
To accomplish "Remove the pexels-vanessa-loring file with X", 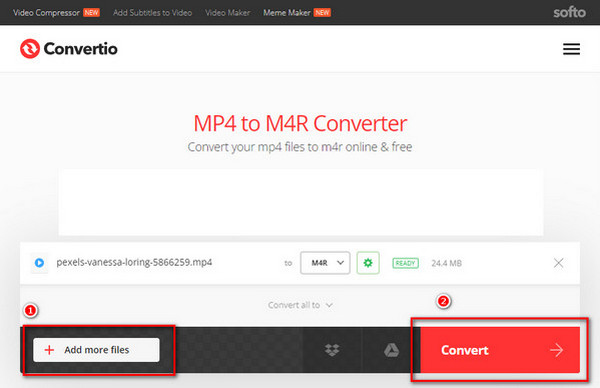I will click(558, 263).
